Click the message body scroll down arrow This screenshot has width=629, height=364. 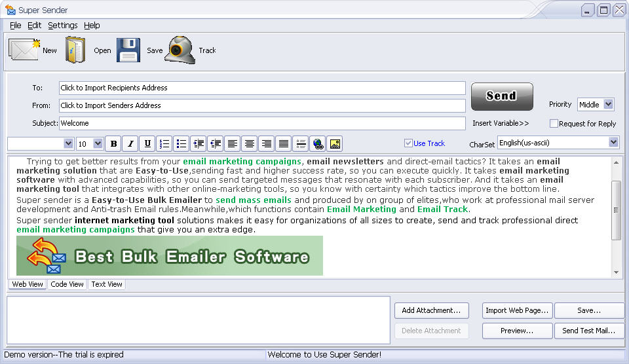pos(616,272)
